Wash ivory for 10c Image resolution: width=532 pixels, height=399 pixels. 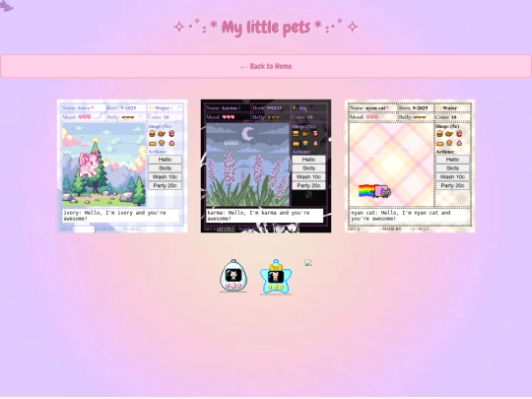coord(165,176)
